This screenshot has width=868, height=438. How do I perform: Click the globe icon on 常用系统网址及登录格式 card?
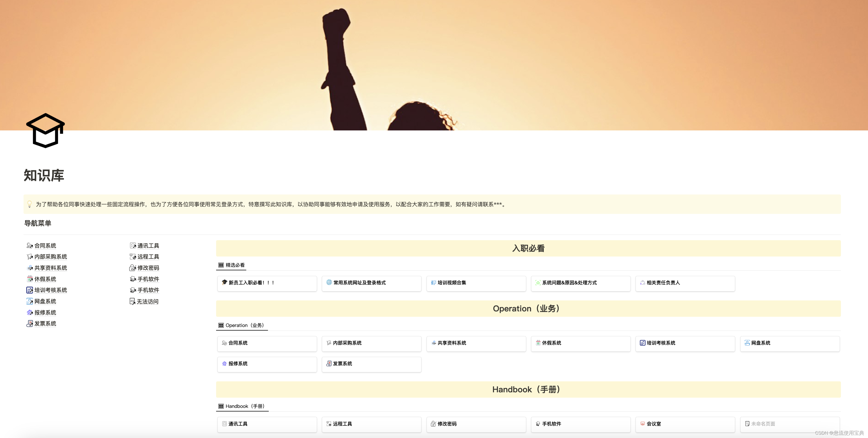[x=329, y=283]
